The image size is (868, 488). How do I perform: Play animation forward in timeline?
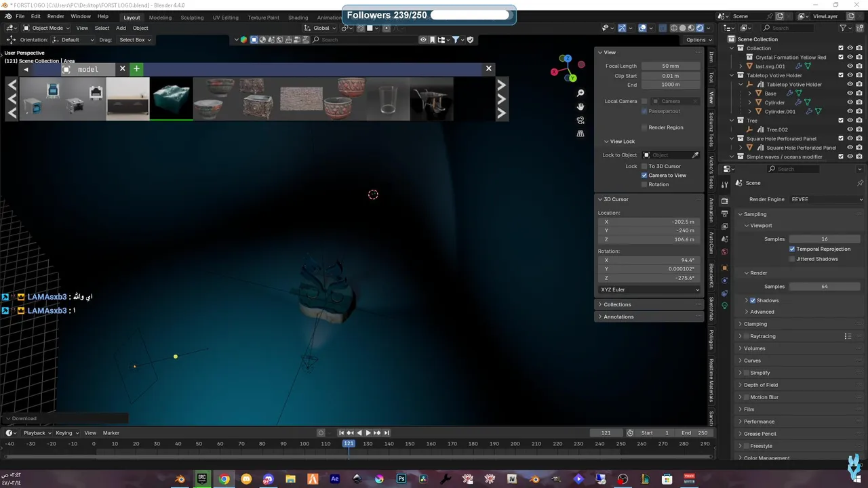tap(368, 432)
